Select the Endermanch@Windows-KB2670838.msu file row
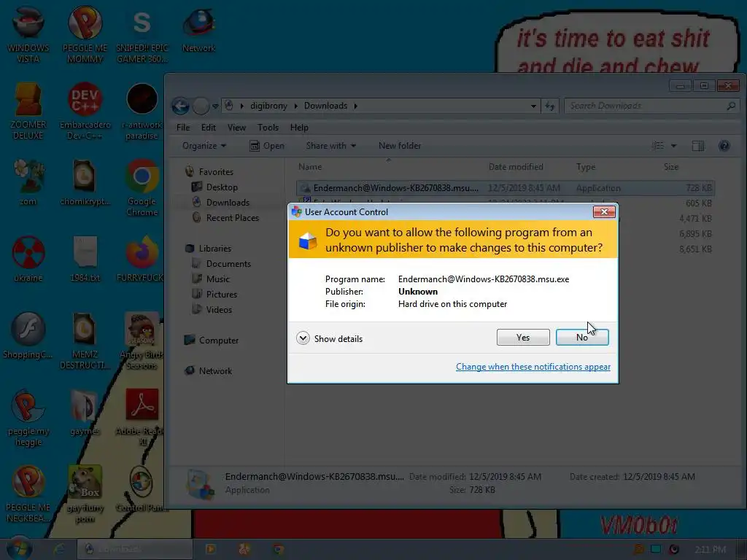The height and width of the screenshot is (560, 747). pos(506,188)
